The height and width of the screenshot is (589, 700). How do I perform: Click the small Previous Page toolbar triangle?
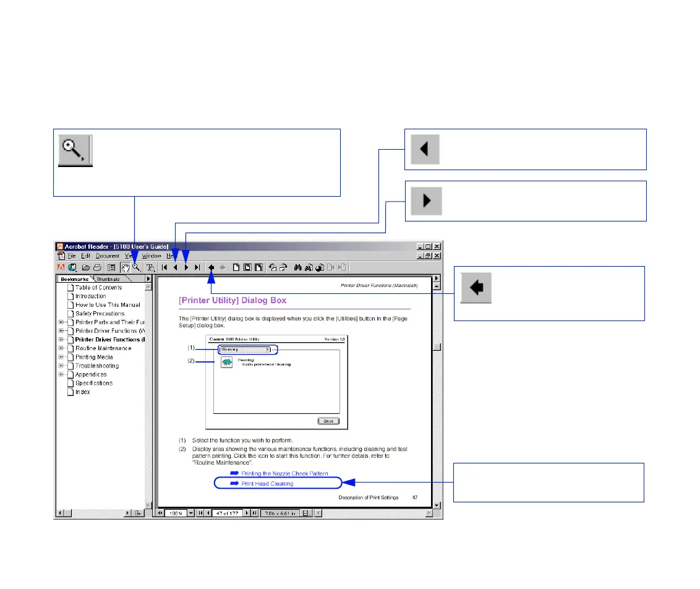[176, 267]
